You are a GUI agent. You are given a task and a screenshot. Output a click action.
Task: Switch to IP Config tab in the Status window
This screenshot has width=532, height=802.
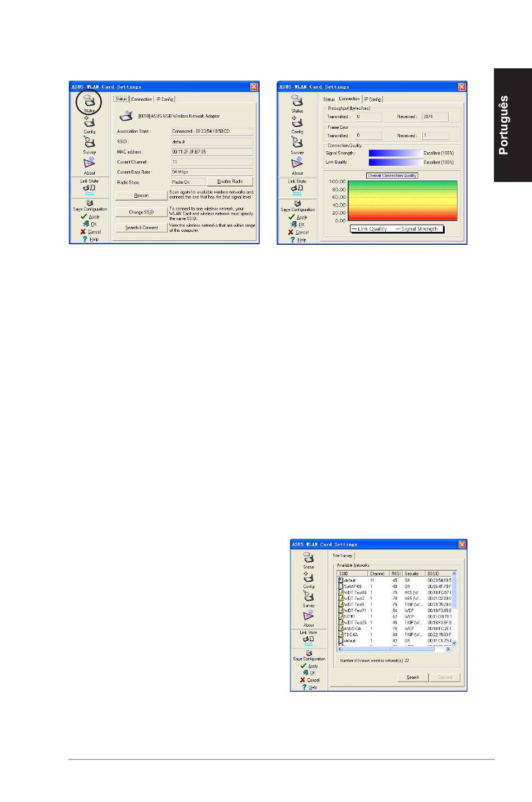click(165, 99)
